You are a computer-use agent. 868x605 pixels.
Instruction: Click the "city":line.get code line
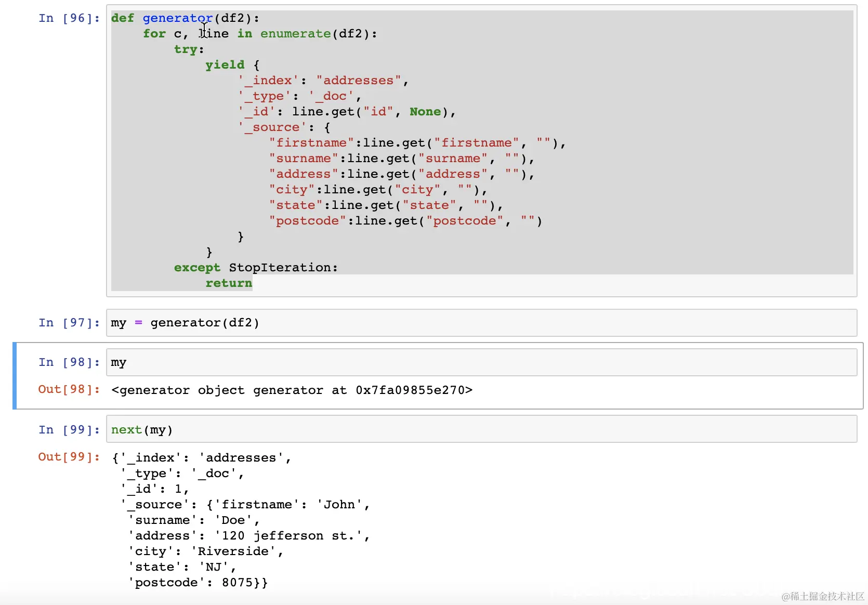point(378,190)
